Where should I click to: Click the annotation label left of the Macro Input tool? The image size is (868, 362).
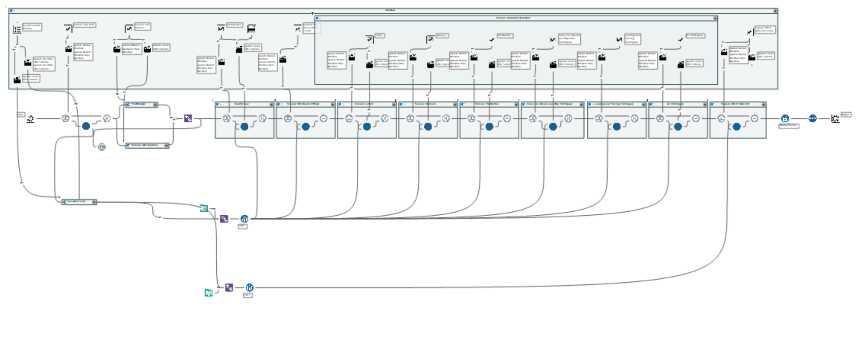20,115
